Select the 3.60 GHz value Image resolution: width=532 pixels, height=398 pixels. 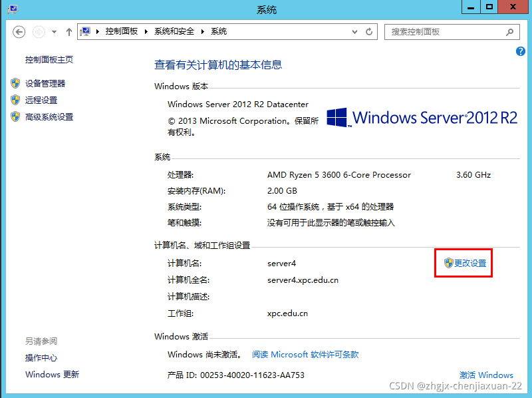473,175
